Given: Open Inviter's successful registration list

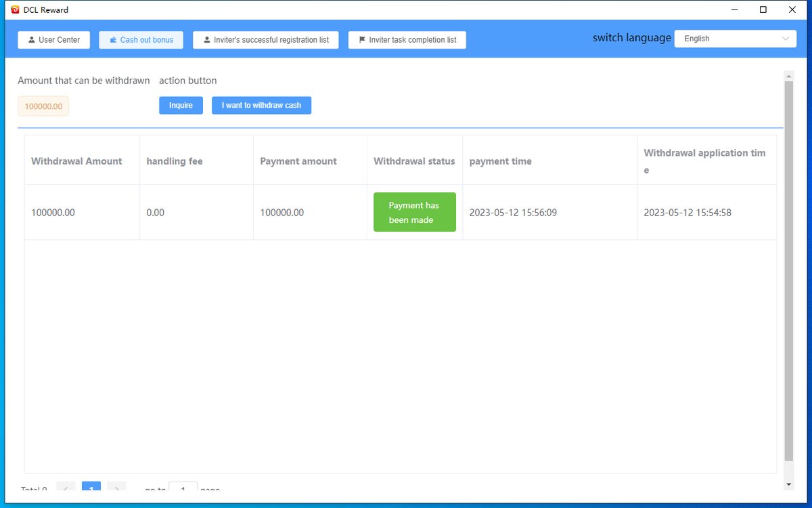Looking at the screenshot, I should pos(266,40).
